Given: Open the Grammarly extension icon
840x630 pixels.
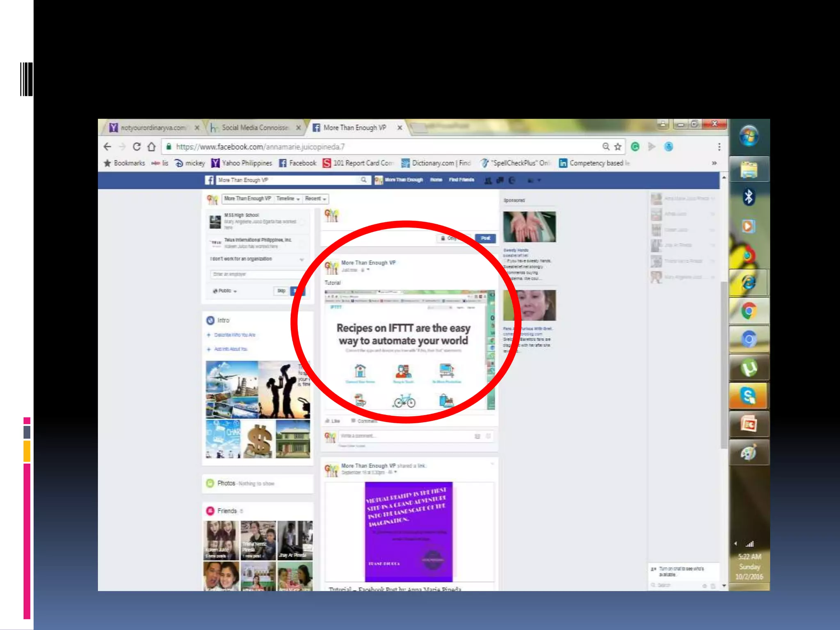Looking at the screenshot, I should 635,146.
